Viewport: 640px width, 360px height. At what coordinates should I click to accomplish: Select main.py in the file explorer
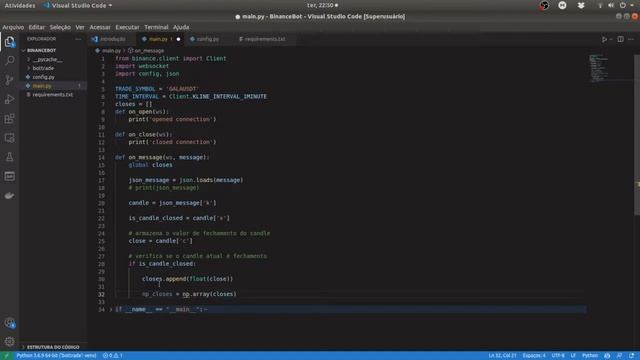point(42,86)
